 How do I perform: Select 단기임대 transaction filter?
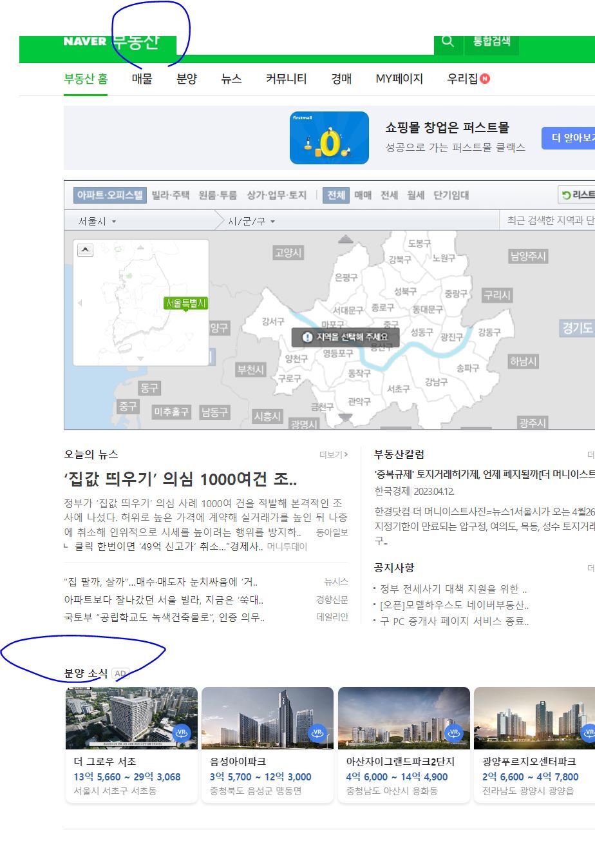(451, 195)
